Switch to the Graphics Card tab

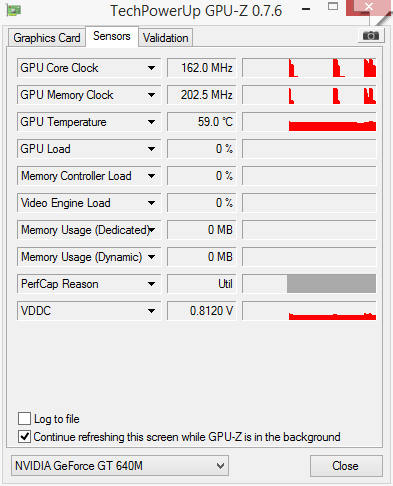pyautogui.click(x=47, y=38)
